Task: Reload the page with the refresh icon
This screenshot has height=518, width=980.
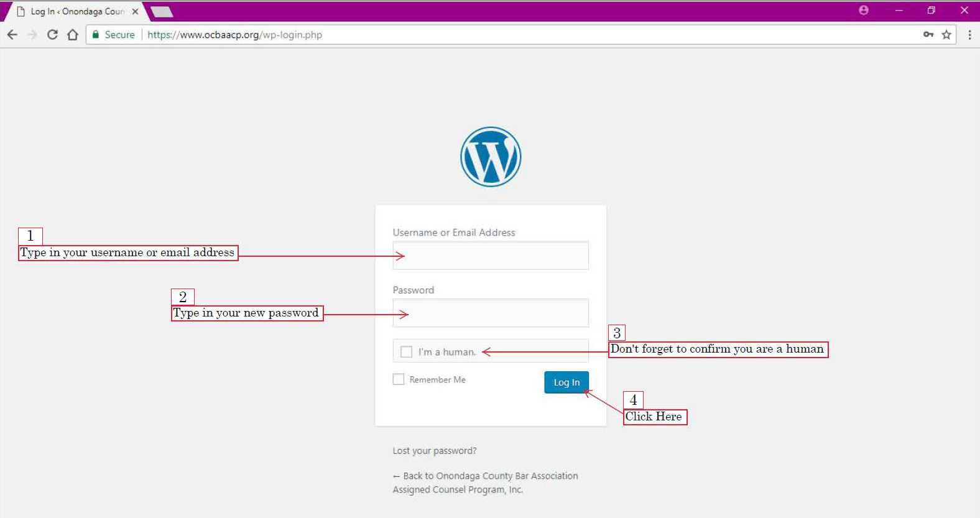Action: pos(52,35)
